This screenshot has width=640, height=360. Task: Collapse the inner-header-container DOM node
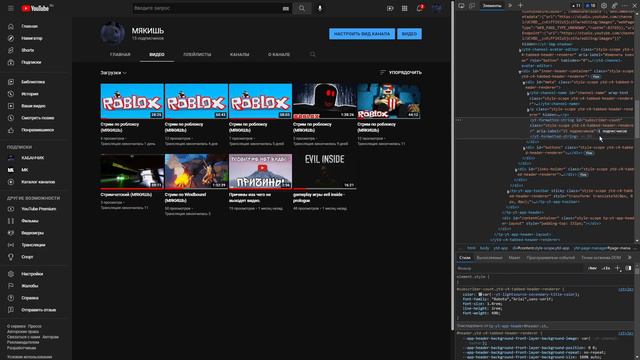click(x=520, y=72)
